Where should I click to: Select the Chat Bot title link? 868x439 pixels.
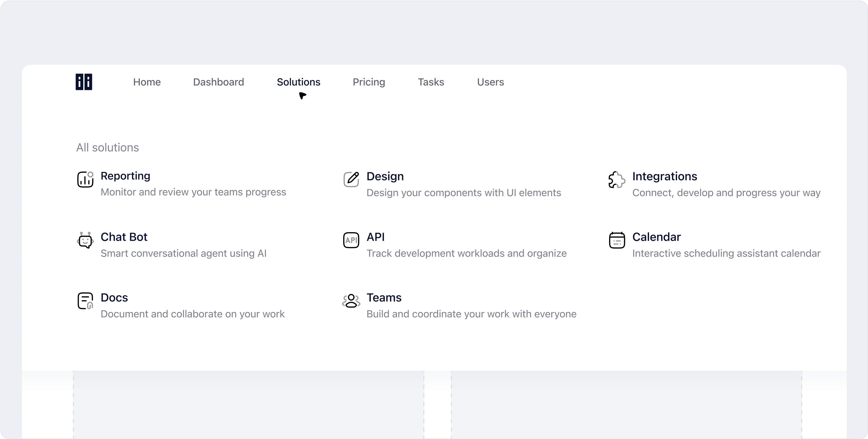[124, 237]
